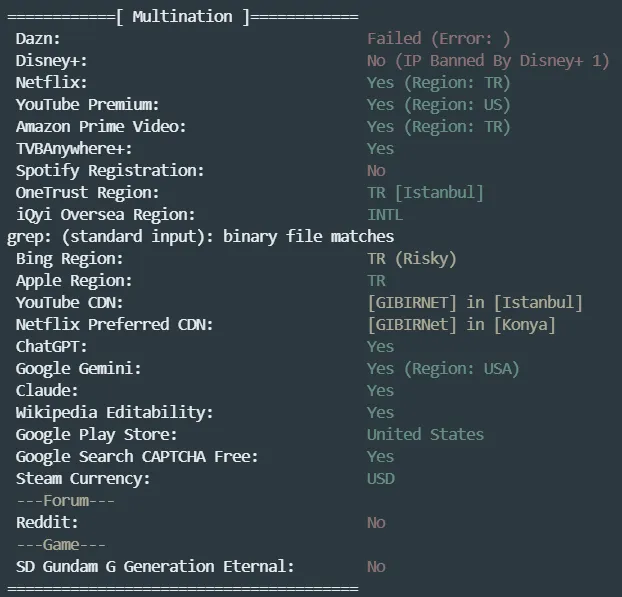622x597 pixels.
Task: Click the Disney+ IP banned message
Action: pos(487,61)
